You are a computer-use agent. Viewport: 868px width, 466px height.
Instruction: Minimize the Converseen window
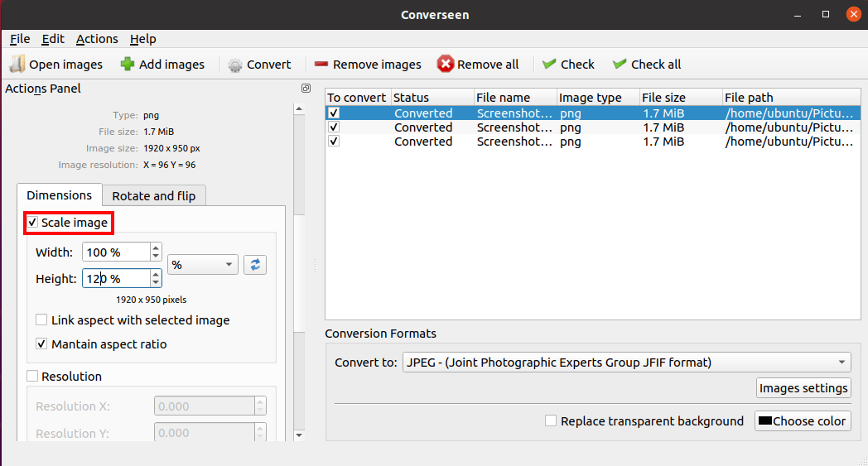click(x=798, y=14)
